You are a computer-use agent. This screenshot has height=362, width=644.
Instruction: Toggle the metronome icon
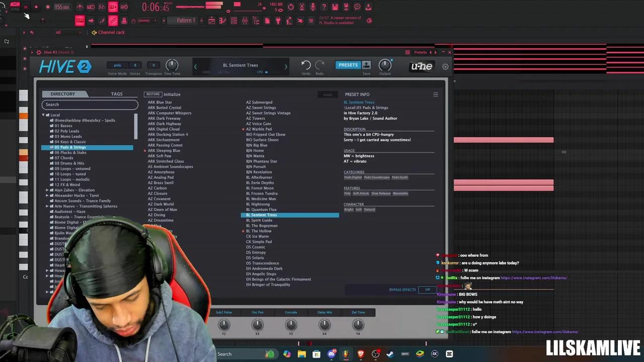pyautogui.click(x=79, y=7)
